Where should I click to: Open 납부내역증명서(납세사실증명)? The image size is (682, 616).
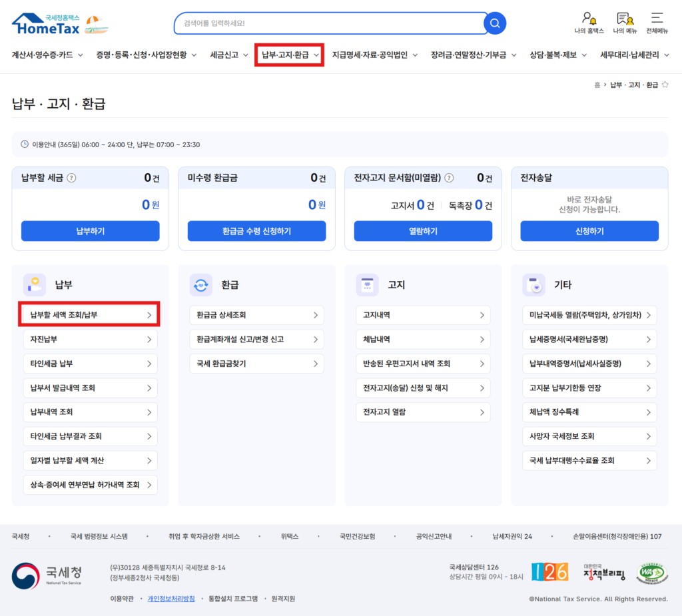tap(589, 364)
